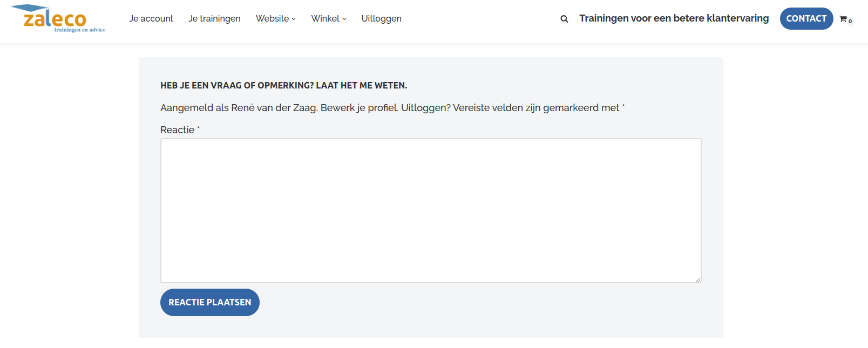Open the Website menu item
The image size is (868, 348).
click(x=272, y=19)
